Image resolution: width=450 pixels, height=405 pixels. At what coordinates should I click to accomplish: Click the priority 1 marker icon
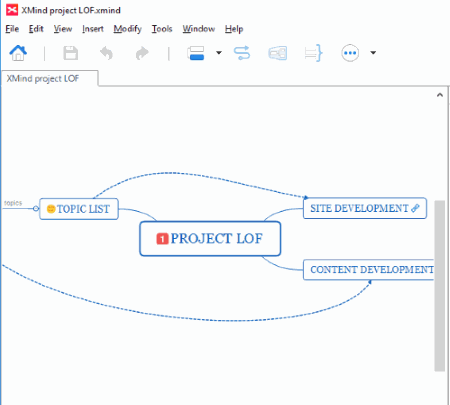(162, 239)
